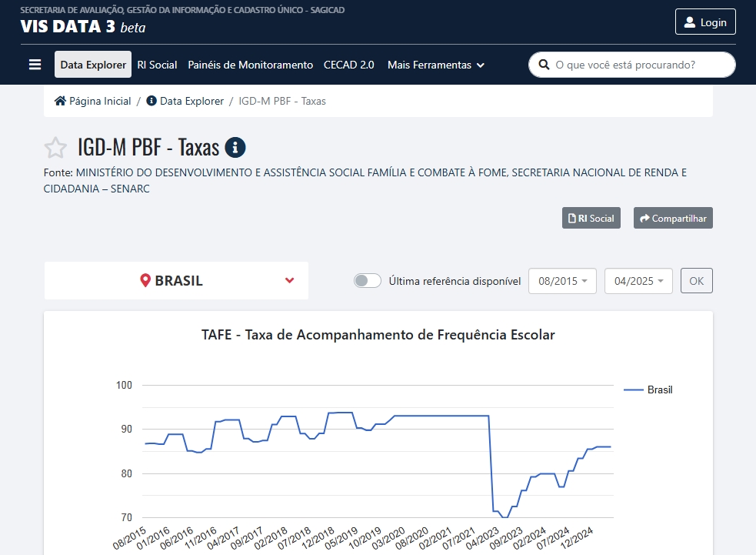Click the red location pin icon
The image size is (756, 555).
[x=145, y=280]
